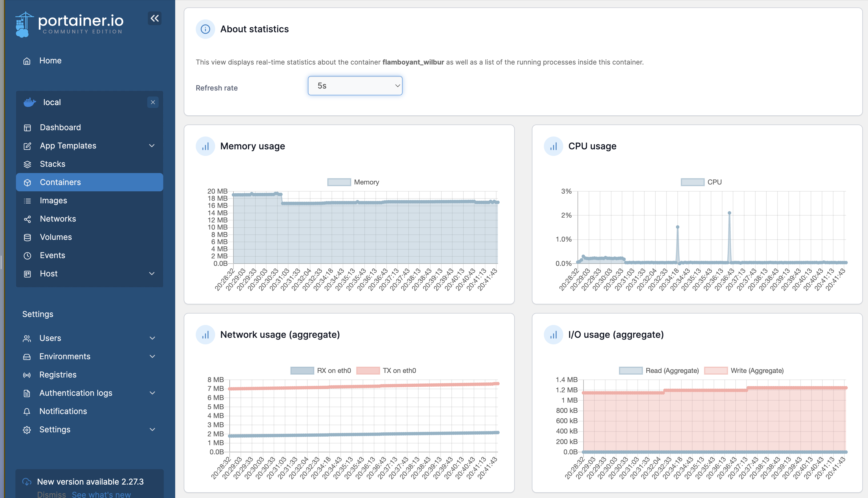The image size is (868, 498).
Task: Click the Notifications bell icon
Action: 27,411
